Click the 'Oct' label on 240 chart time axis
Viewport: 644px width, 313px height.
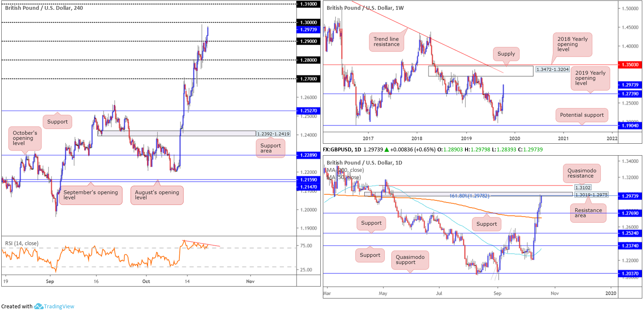click(146, 281)
